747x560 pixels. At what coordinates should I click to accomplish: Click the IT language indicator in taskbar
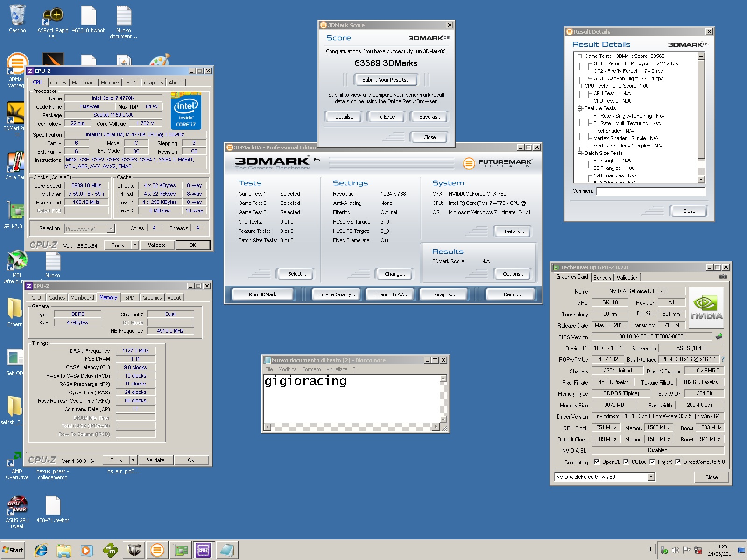pos(649,549)
